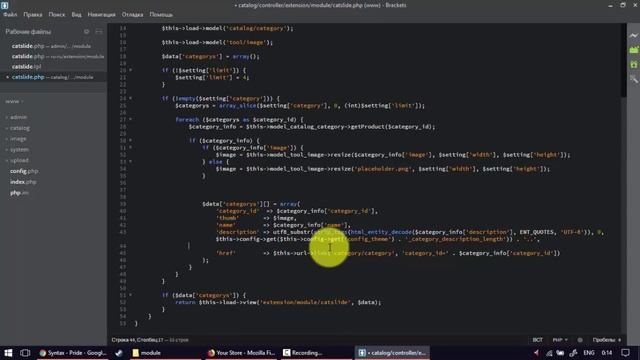640x360 pixels.
Task: Open catslide.php ru-ru extension module working file
Action: (x=53, y=56)
